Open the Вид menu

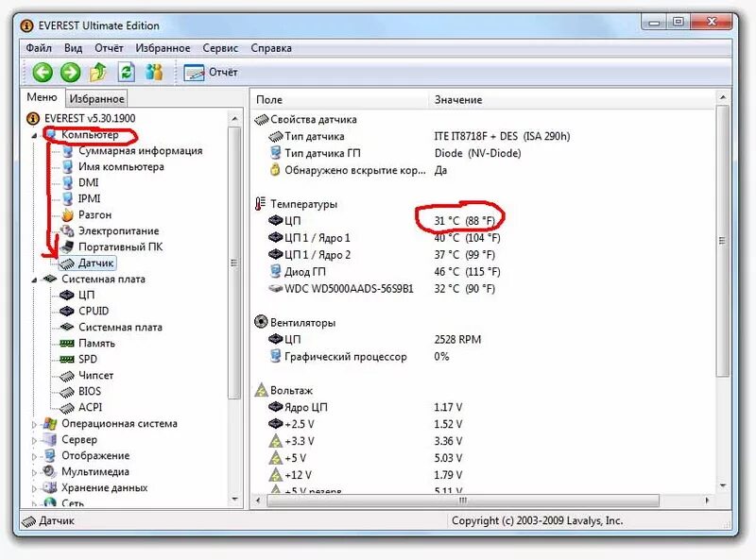(x=74, y=48)
